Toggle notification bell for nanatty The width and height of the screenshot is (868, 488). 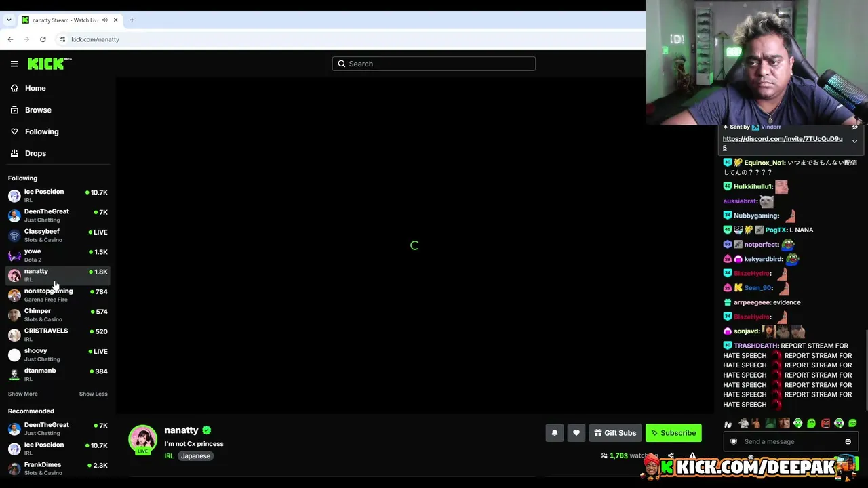click(x=555, y=433)
